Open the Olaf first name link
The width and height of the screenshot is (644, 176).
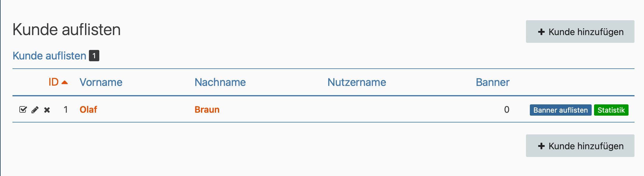tap(88, 110)
